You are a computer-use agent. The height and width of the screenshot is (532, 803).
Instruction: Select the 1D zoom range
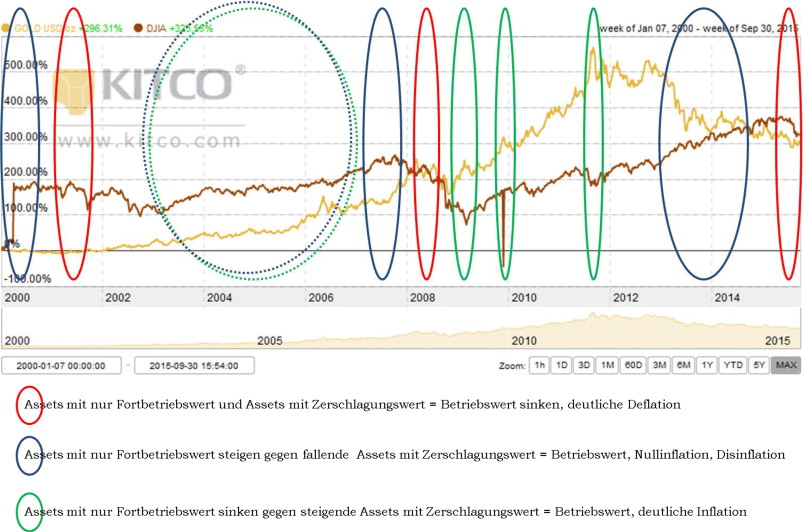tap(562, 365)
